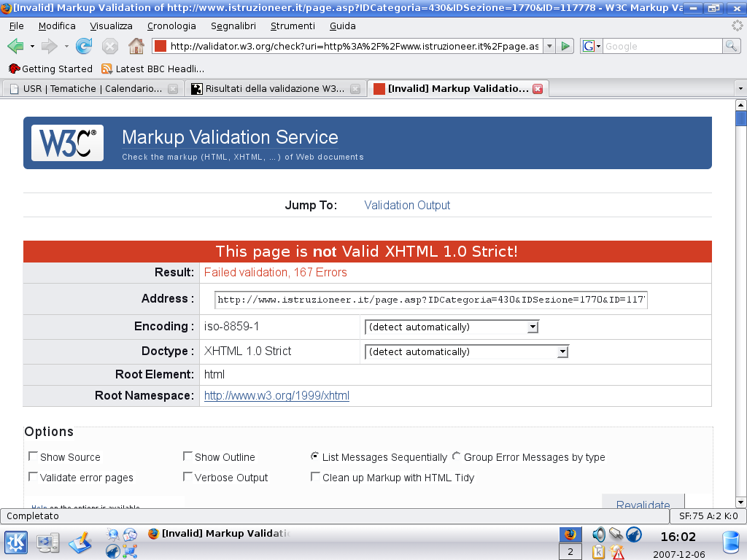Select Group Error Messages by type
This screenshot has width=747, height=560.
457,456
